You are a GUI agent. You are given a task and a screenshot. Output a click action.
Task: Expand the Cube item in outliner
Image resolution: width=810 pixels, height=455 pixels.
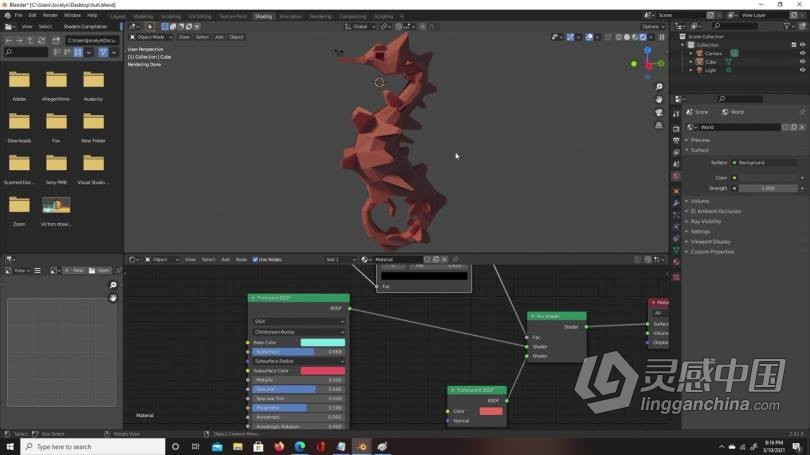(x=691, y=61)
